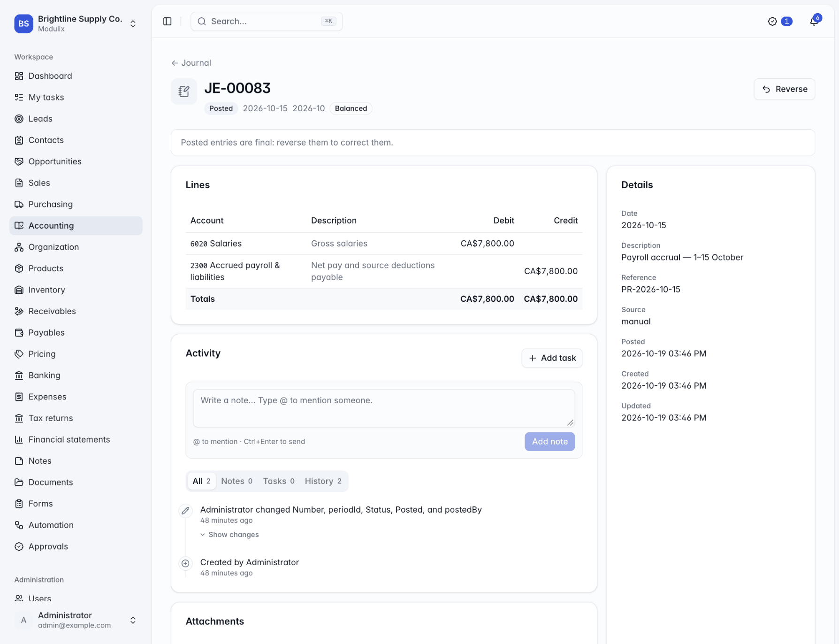
Task: Open the Inventory sidebar icon
Action: 19,290
